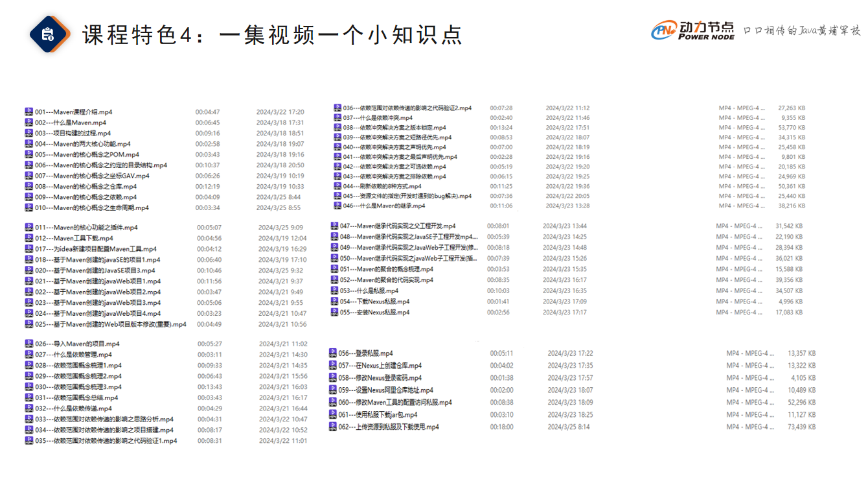
Task: Select the video icon of 056---登录私服.mp4
Action: point(333,353)
